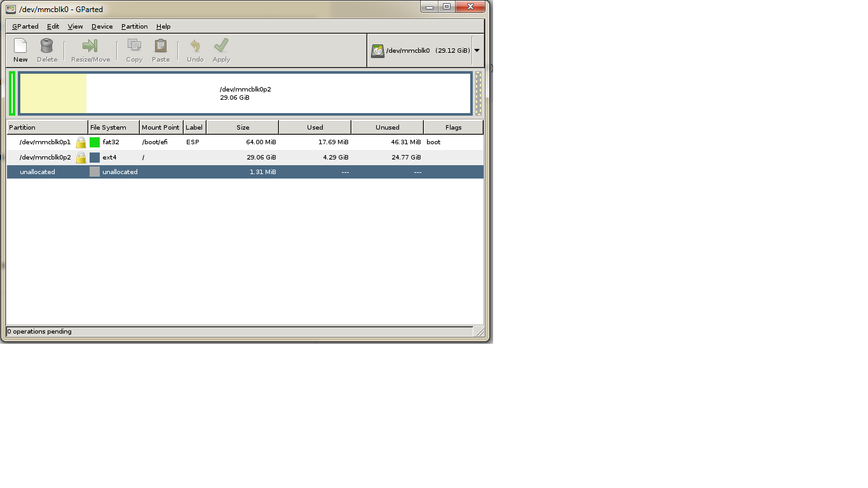The image size is (868, 488).
Task: Click the 1.31 MiB size cell
Action: pos(263,172)
